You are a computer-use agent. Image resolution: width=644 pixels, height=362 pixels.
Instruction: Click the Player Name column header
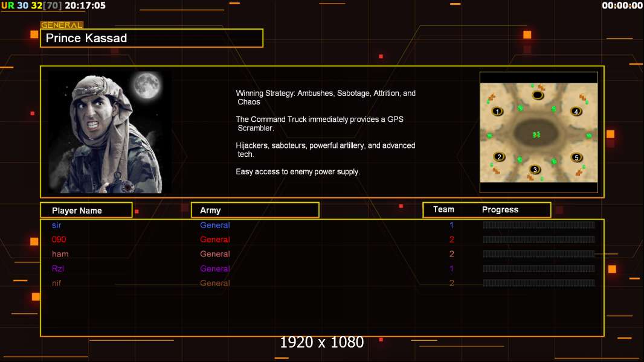click(86, 211)
